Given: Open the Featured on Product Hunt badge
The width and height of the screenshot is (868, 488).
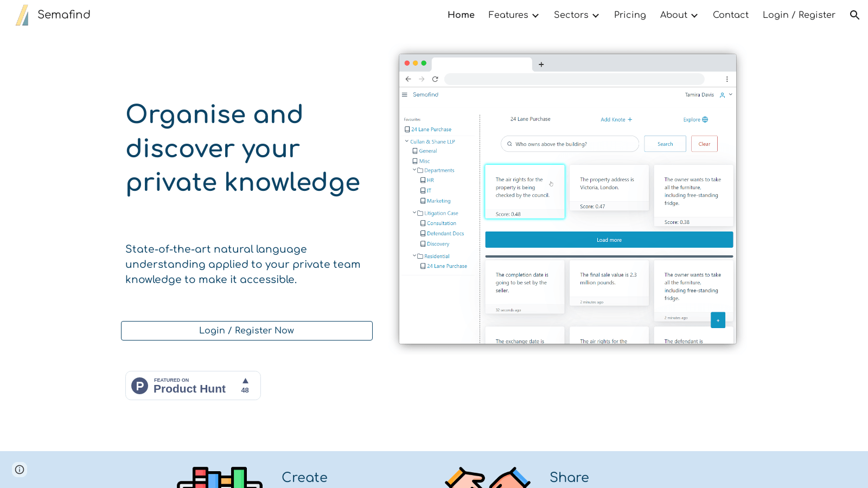Looking at the screenshot, I should [193, 386].
